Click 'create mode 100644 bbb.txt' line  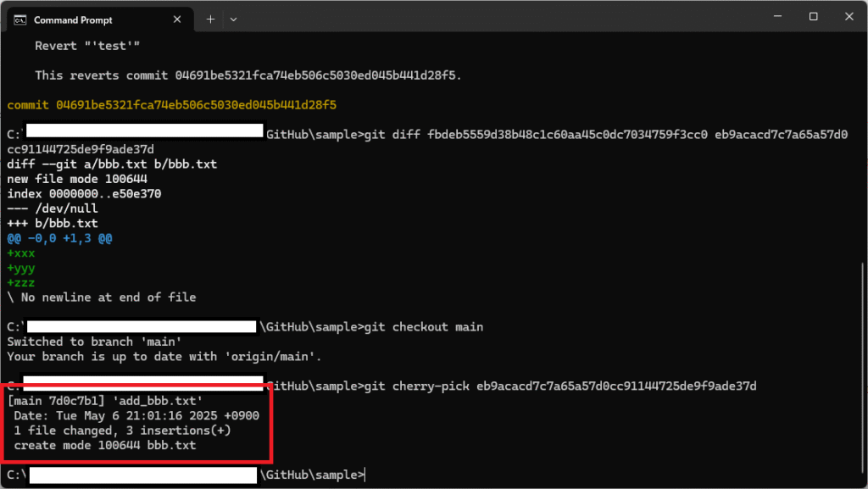pyautogui.click(x=105, y=445)
